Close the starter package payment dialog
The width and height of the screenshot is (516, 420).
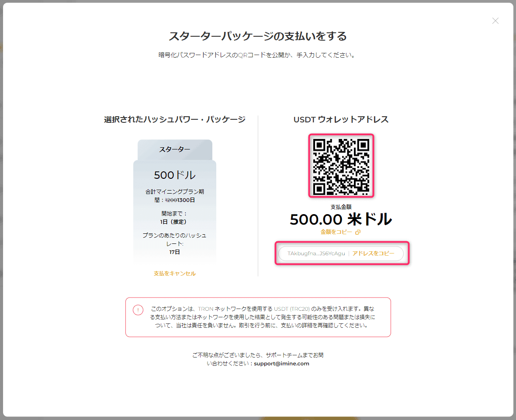tap(495, 21)
